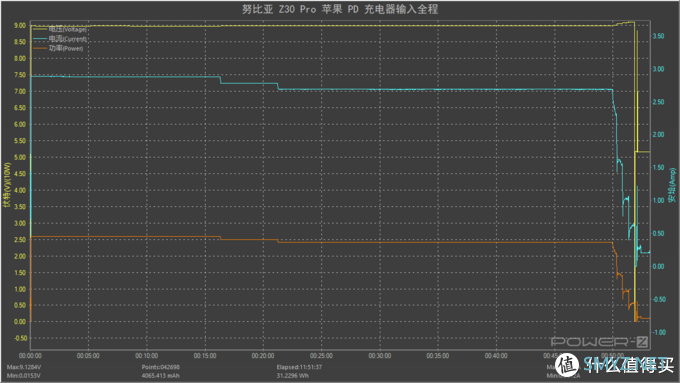
Task: Click the 00:10:00 time axis label
Action: click(x=147, y=356)
